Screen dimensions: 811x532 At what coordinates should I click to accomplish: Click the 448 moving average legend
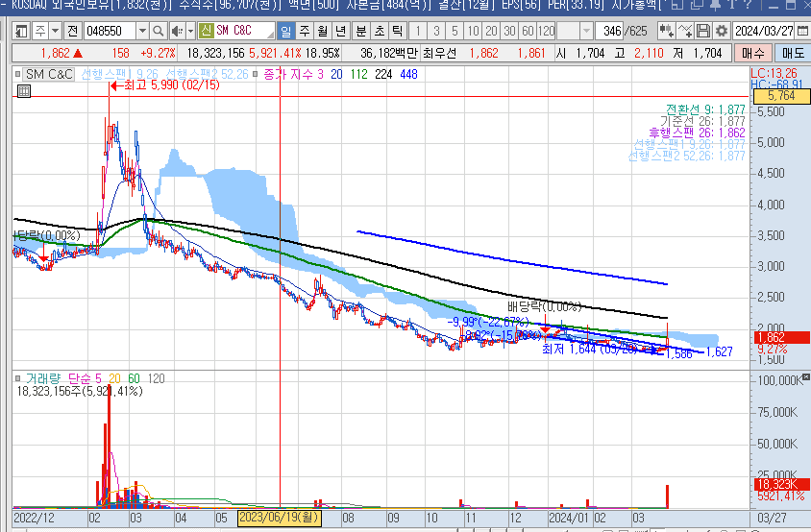pyautogui.click(x=408, y=74)
